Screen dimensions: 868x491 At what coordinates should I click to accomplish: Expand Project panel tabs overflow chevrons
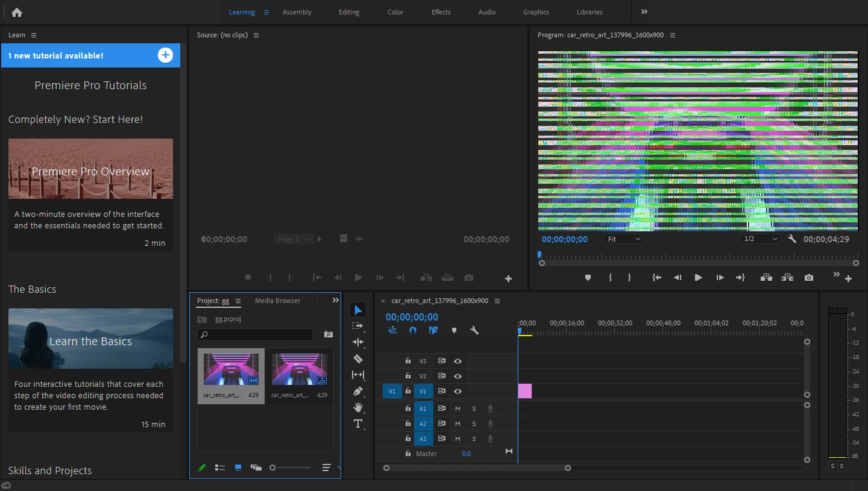point(336,301)
